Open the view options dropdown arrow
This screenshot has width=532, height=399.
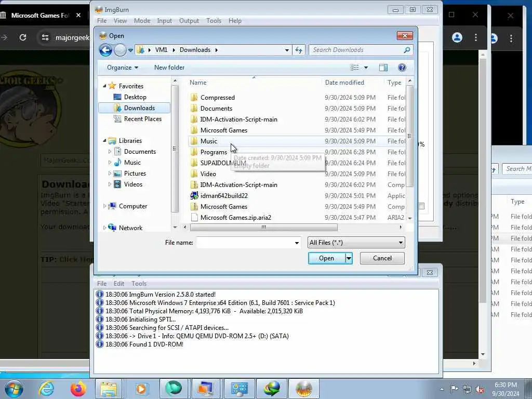[366, 68]
